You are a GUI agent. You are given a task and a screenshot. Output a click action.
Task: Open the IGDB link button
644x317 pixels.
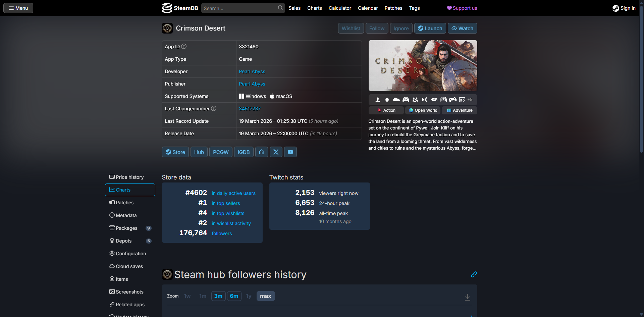click(x=244, y=152)
